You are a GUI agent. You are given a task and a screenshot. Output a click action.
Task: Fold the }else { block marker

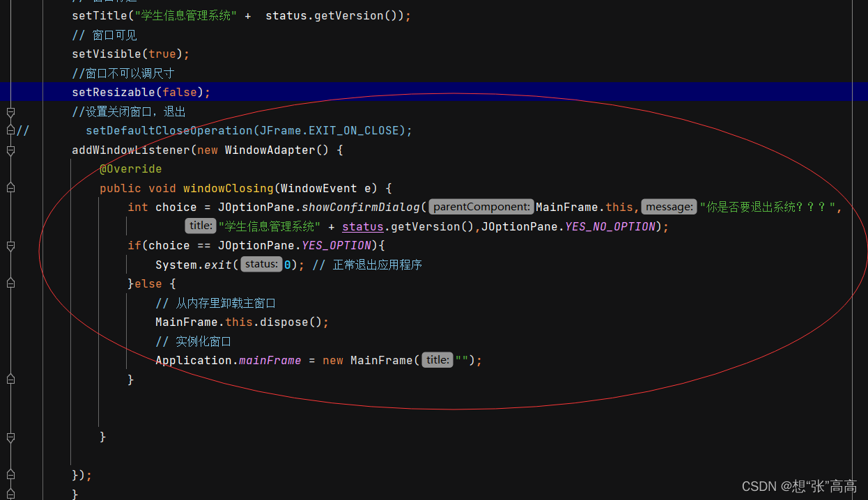[x=10, y=283]
